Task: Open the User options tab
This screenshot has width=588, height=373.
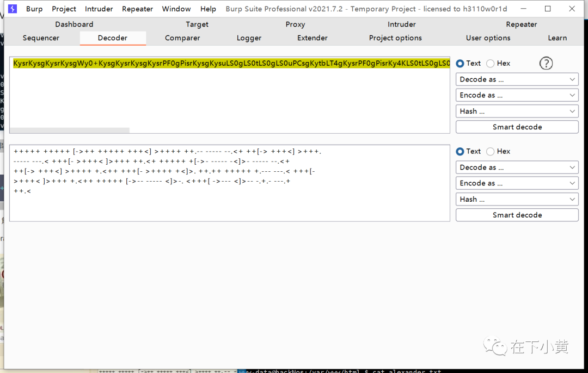Action: (x=488, y=38)
